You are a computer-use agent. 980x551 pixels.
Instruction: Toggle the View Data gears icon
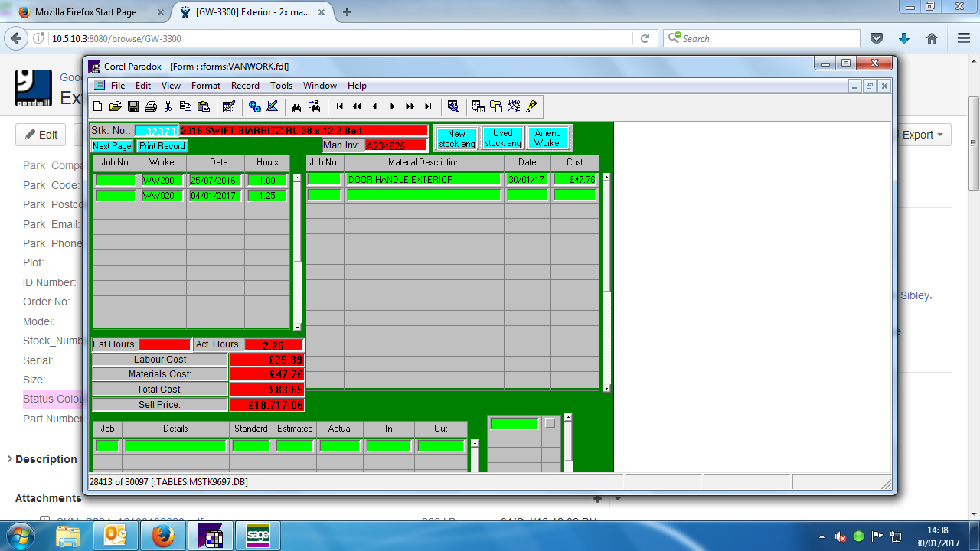[x=254, y=106]
